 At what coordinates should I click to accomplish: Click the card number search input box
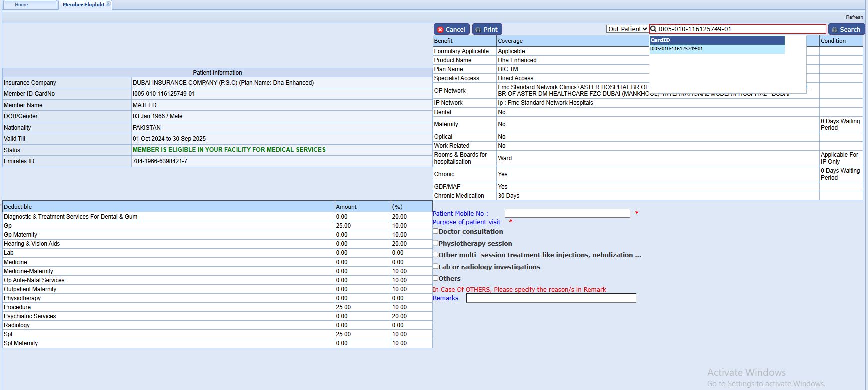click(741, 29)
